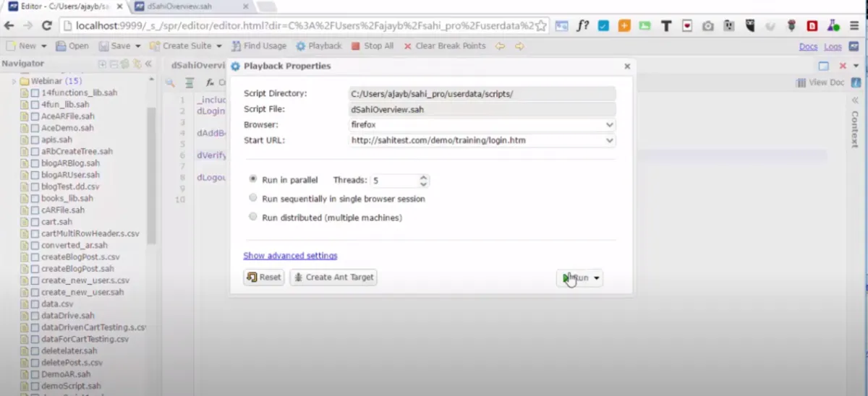Check the blogTest.dd.csv checkbox
This screenshot has width=868, height=396.
[x=35, y=186]
